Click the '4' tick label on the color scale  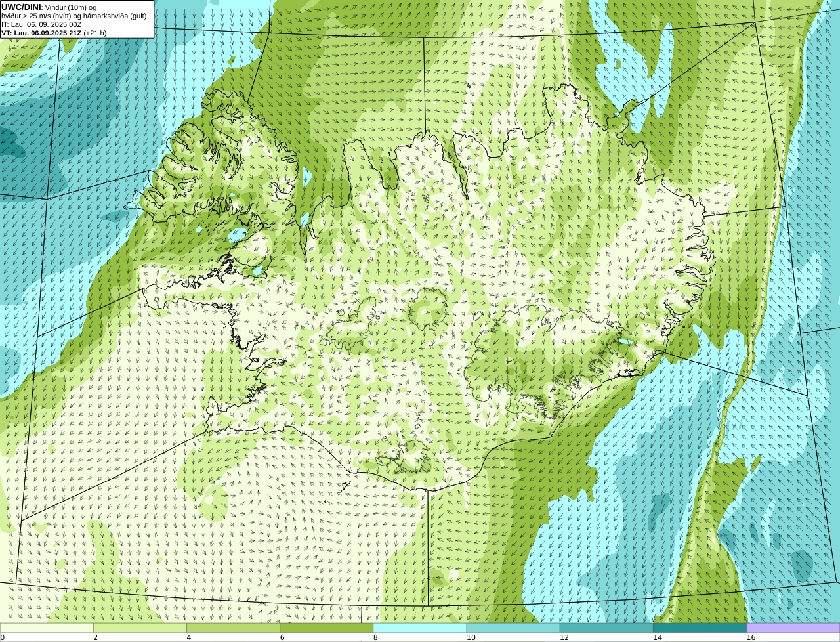coord(189,637)
